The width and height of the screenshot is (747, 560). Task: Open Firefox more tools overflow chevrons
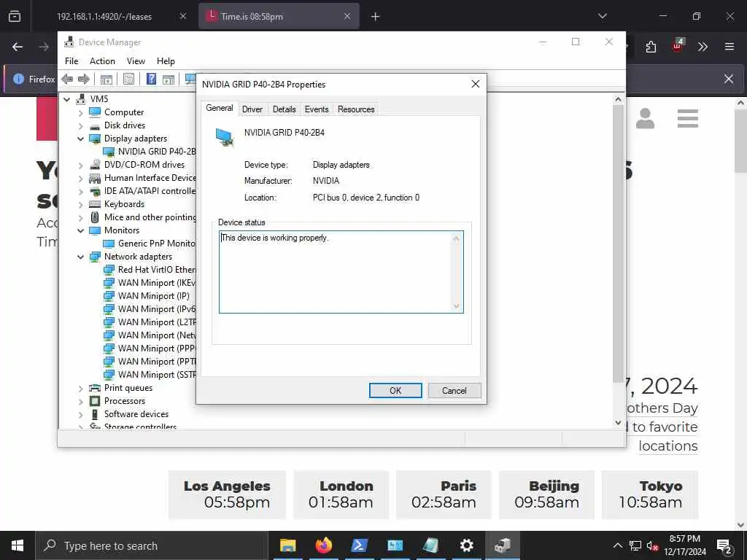703,47
